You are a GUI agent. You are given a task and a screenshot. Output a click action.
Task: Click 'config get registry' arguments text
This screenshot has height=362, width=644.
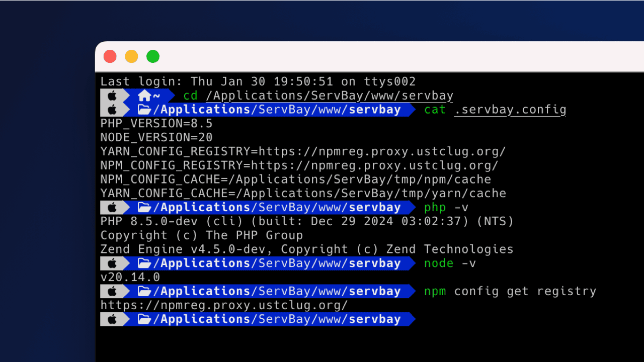(x=525, y=291)
